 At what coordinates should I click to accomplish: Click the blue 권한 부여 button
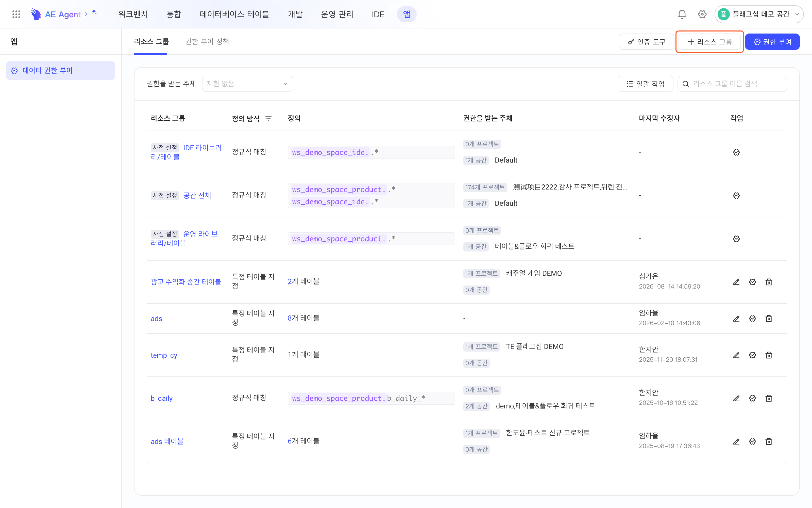[772, 42]
